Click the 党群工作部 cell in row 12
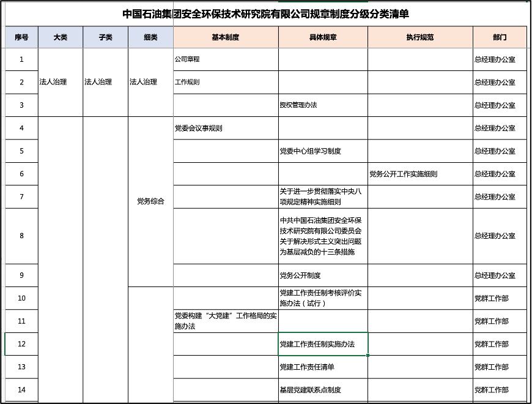Viewport: 532px width, 404px height. 499,344
